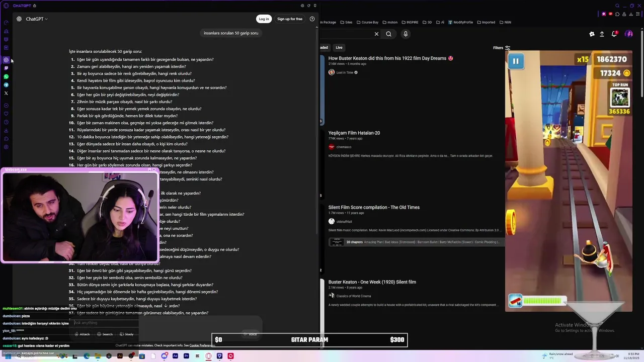Screen dimensions: 644x362
Task: Click Sign up for free button
Action: (290, 19)
